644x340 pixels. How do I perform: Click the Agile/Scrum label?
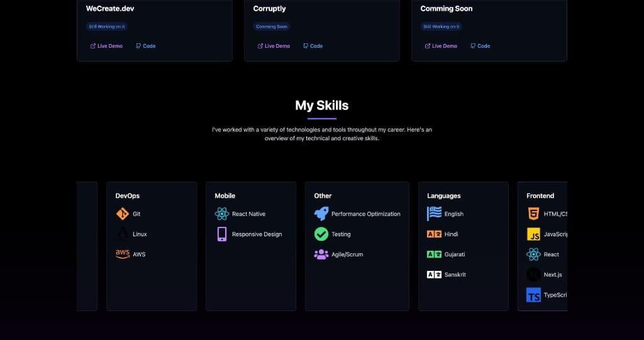tap(347, 254)
